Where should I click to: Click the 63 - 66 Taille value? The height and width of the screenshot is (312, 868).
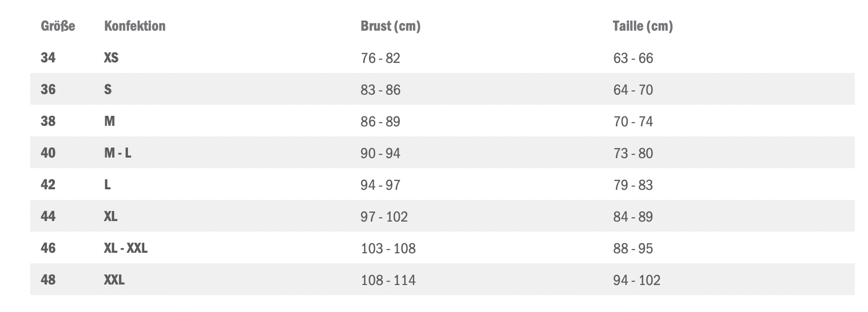(633, 58)
